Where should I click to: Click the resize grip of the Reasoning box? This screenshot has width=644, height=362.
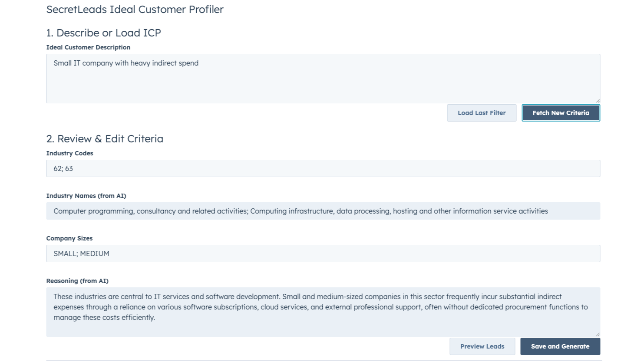point(598,334)
